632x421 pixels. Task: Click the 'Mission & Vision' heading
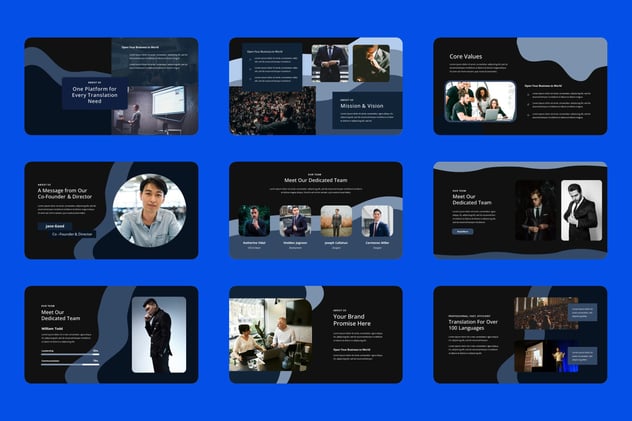point(362,106)
